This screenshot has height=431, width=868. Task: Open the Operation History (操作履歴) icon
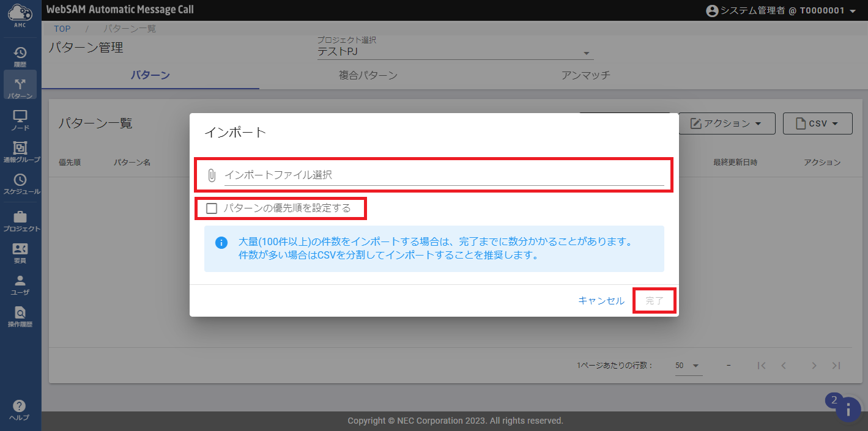pos(20,316)
